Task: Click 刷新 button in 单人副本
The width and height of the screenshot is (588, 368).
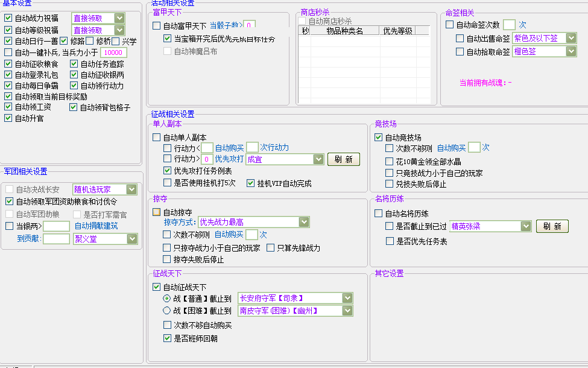Action: pos(344,159)
